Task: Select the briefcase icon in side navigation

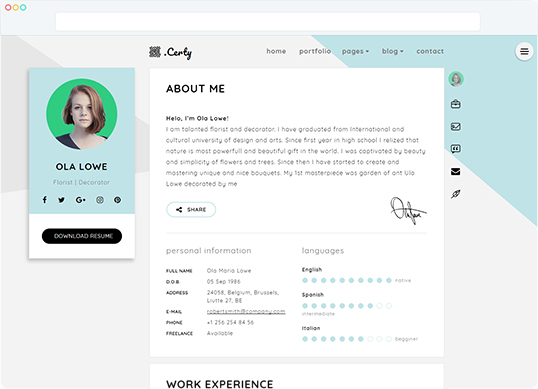Action: [x=456, y=104]
